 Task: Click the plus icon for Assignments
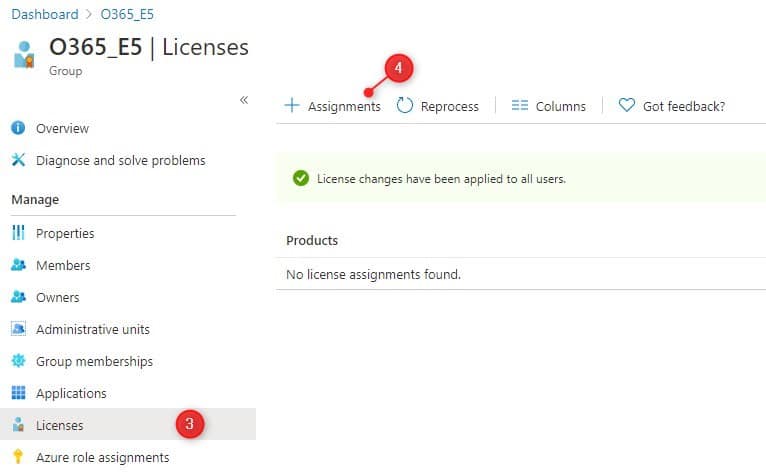click(292, 105)
